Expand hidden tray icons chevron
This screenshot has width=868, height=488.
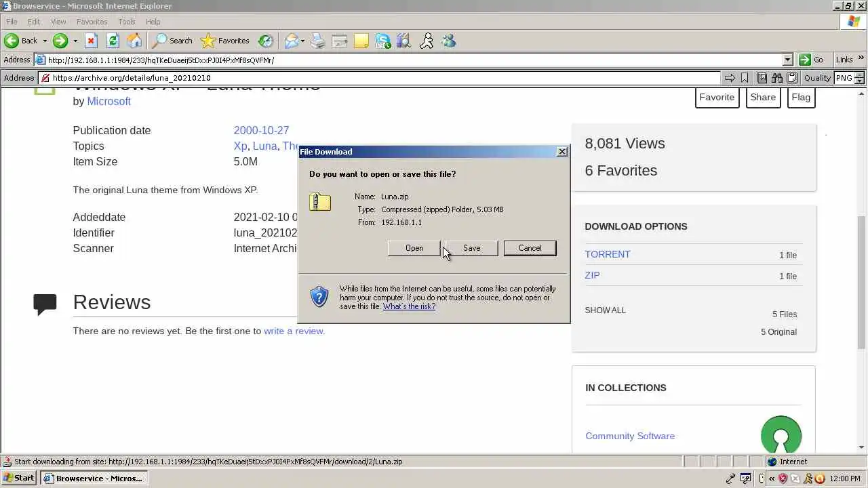coord(772,479)
